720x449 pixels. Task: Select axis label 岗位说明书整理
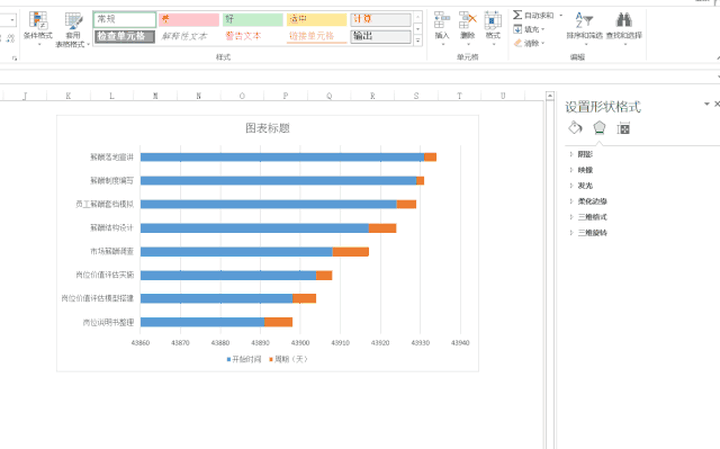pos(108,322)
